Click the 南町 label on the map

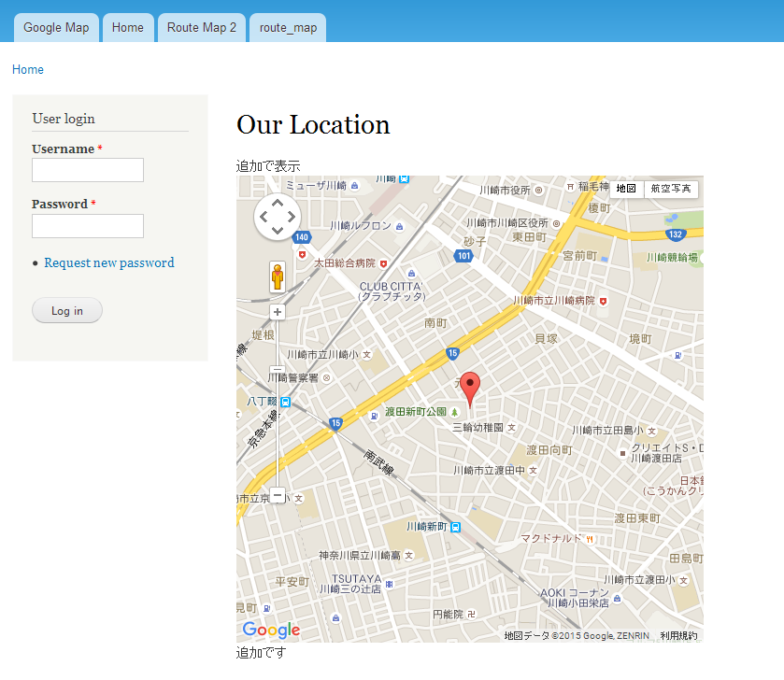435,323
